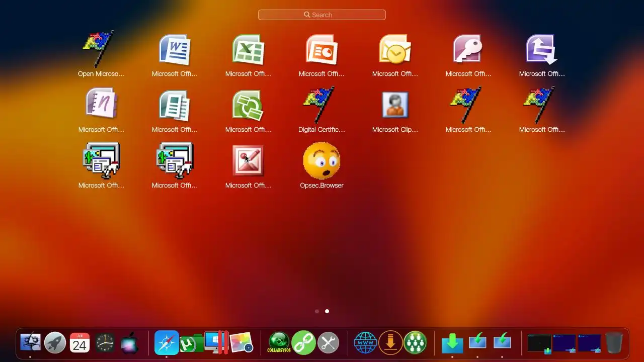Open Finder face icon in Dock
Image resolution: width=644 pixels, height=362 pixels.
point(30,343)
